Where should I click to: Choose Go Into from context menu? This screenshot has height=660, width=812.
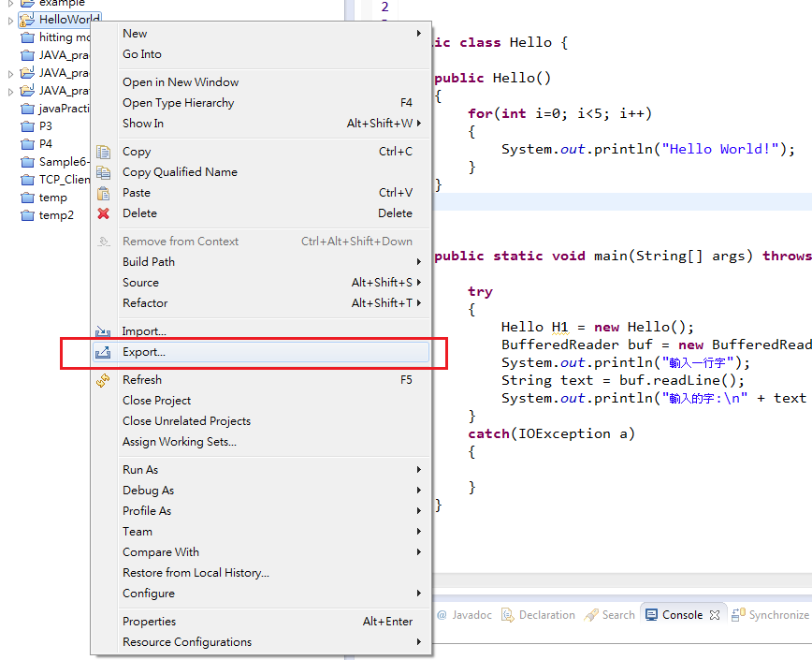pyautogui.click(x=274, y=54)
